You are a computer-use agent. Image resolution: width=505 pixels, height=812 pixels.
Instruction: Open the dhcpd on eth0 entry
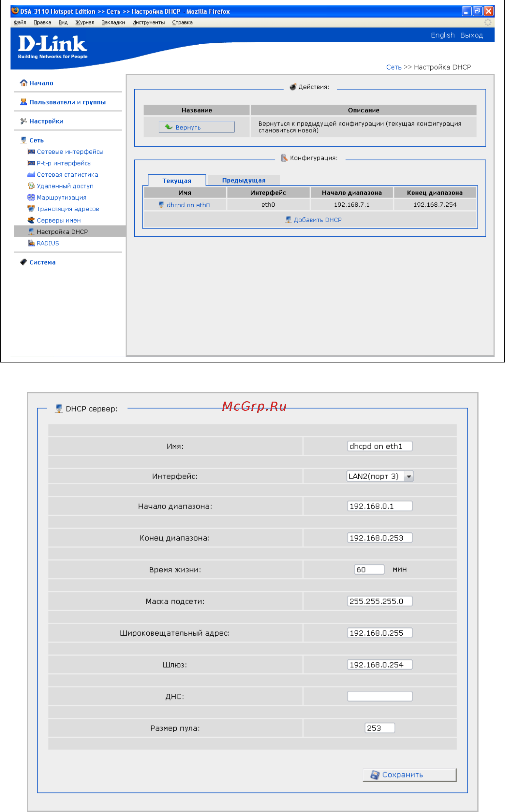188,205
